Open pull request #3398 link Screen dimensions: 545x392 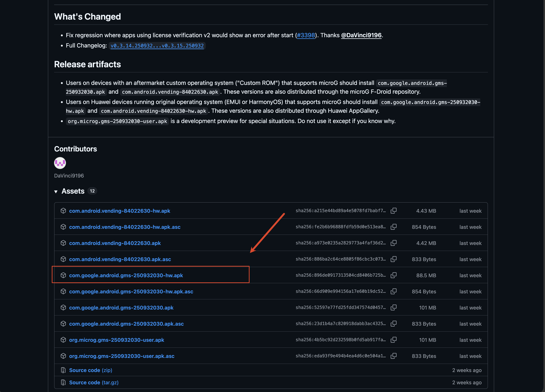[x=306, y=35]
